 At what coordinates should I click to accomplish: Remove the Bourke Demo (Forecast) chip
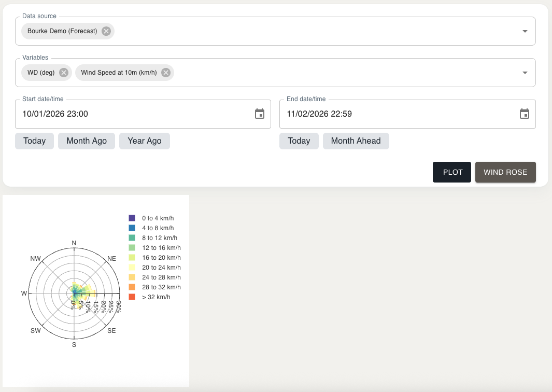pos(106,31)
